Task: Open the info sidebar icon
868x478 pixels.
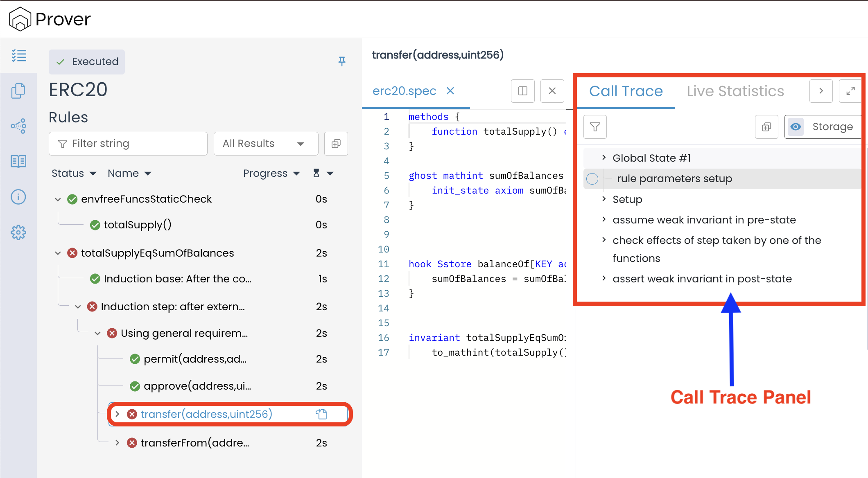Action: coord(18,197)
